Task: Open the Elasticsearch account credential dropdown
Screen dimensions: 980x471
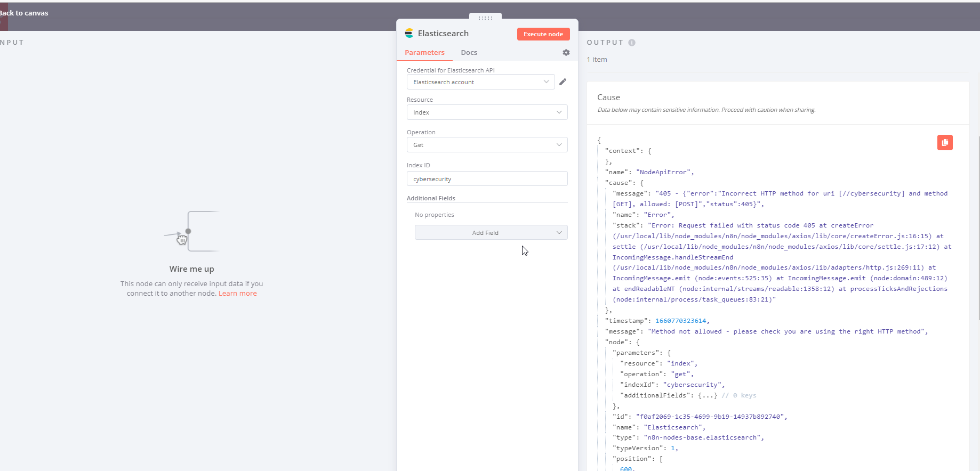Action: coord(480,82)
